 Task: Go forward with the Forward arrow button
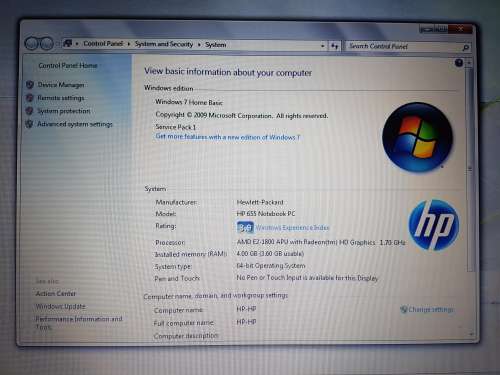pos(47,44)
